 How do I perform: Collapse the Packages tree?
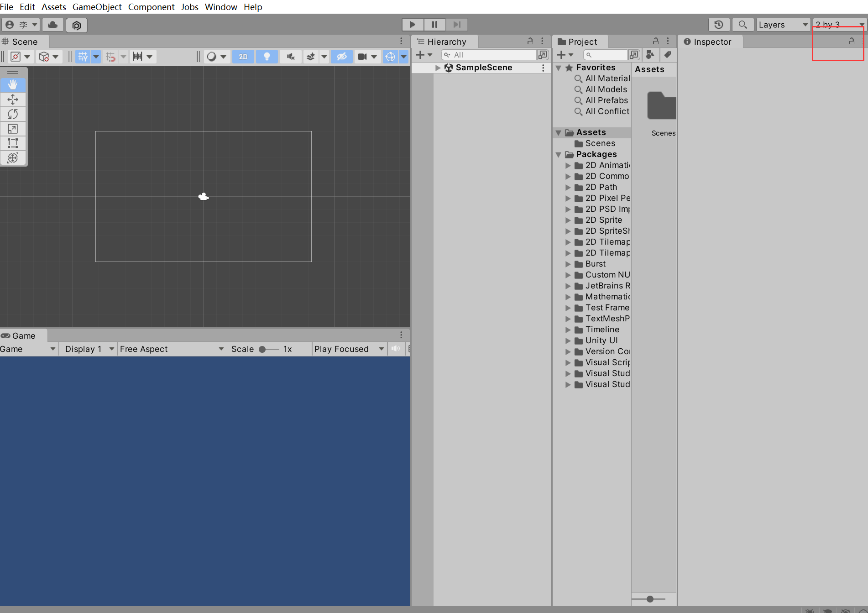point(559,154)
